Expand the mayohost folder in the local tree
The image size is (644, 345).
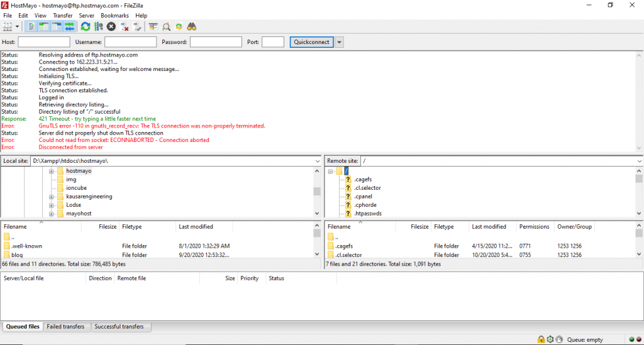click(52, 214)
